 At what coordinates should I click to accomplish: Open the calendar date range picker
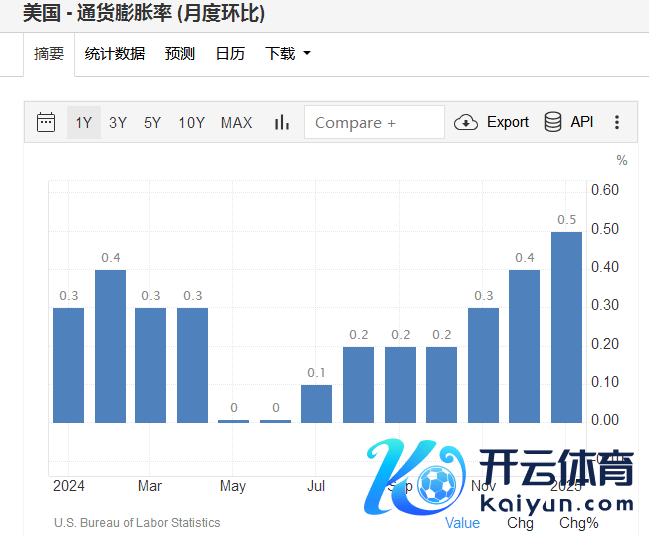tap(46, 122)
